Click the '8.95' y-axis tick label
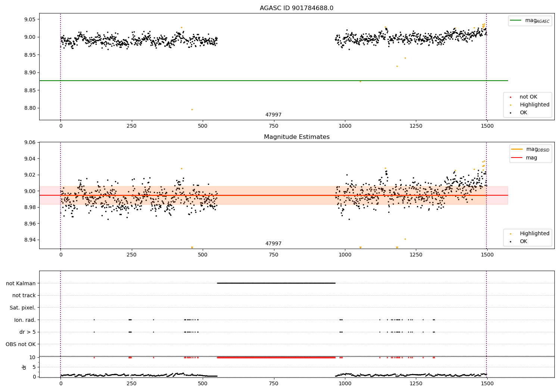560x392 pixels. (x=30, y=55)
